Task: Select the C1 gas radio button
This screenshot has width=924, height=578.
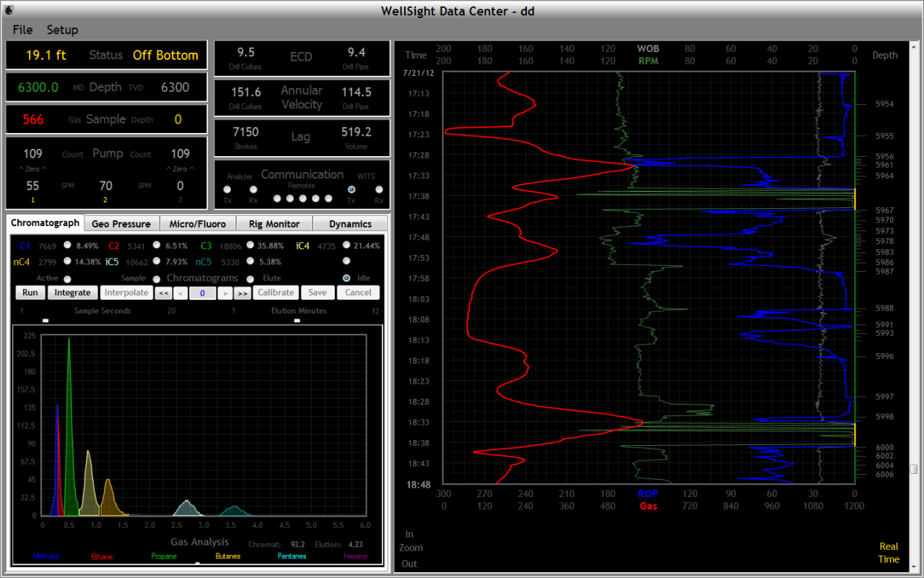Action: (x=68, y=245)
